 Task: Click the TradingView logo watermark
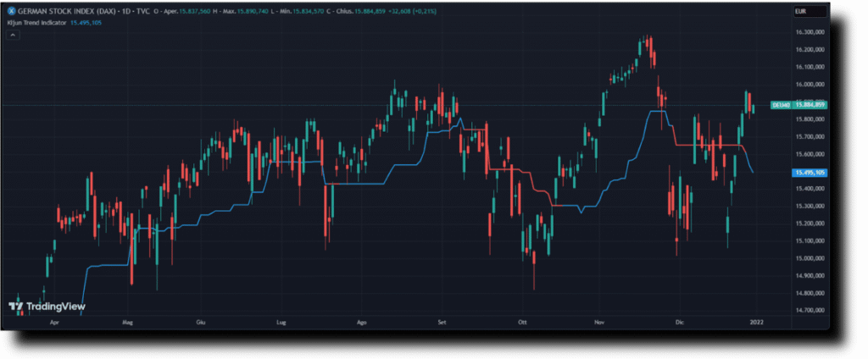(47, 307)
